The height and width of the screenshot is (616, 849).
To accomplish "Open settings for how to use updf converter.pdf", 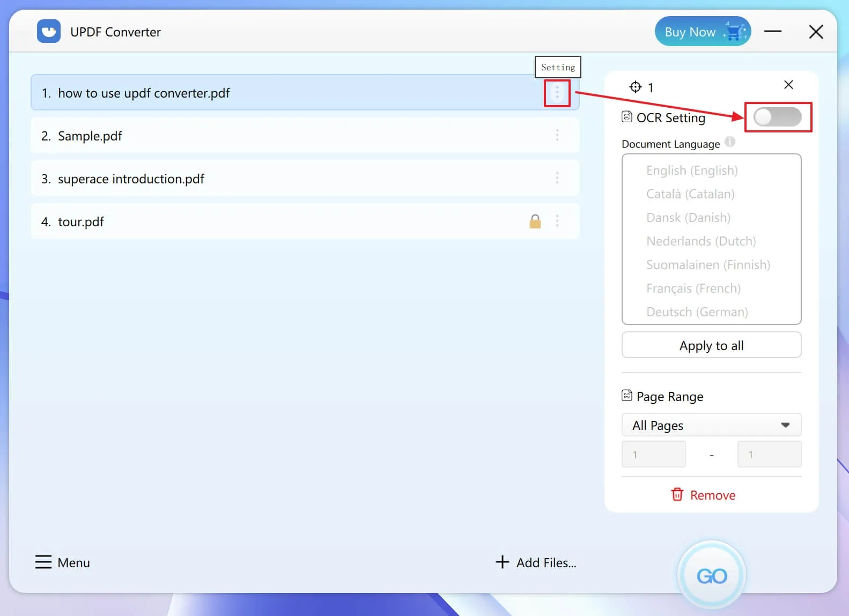I will pos(557,93).
